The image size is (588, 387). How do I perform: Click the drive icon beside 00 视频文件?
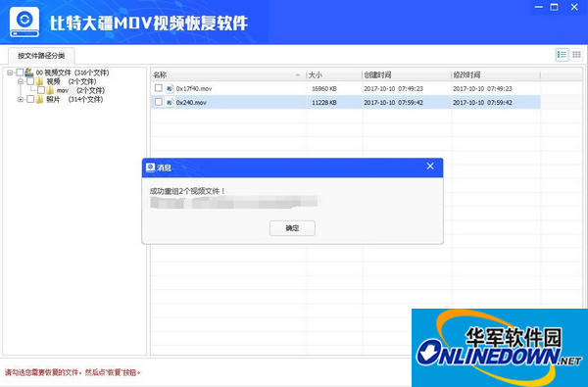pyautogui.click(x=29, y=73)
